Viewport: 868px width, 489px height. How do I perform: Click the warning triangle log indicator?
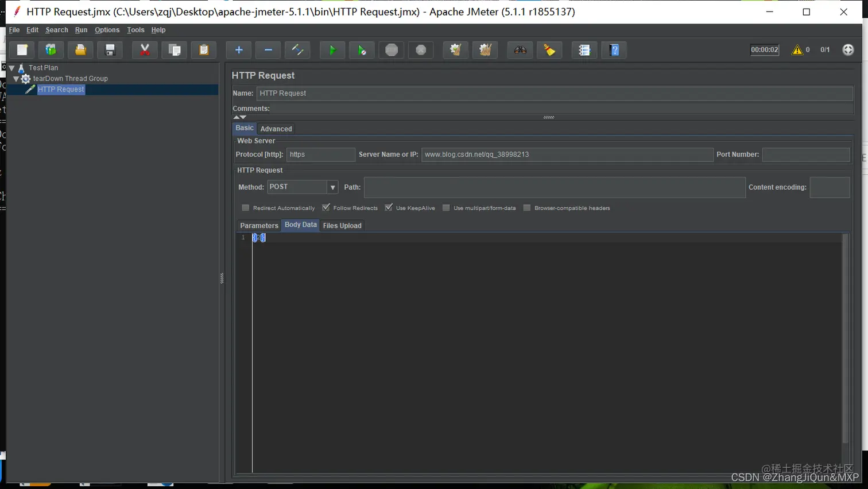tap(797, 50)
